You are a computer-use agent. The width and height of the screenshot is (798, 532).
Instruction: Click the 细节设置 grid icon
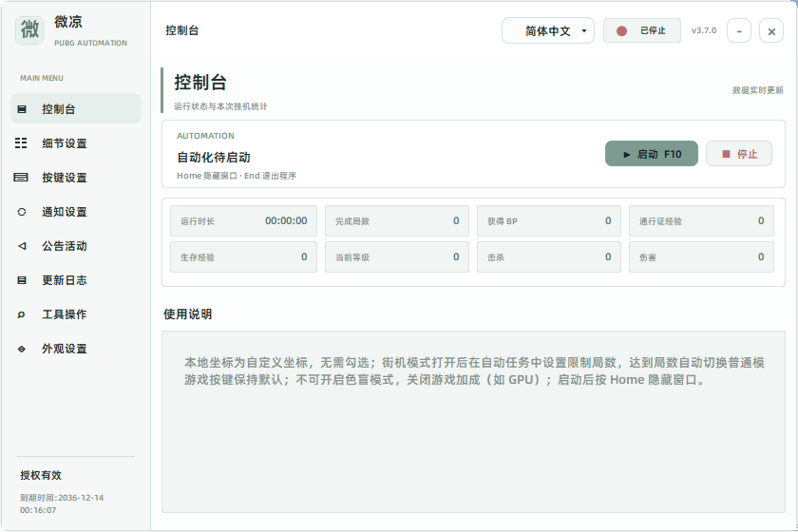(21, 143)
